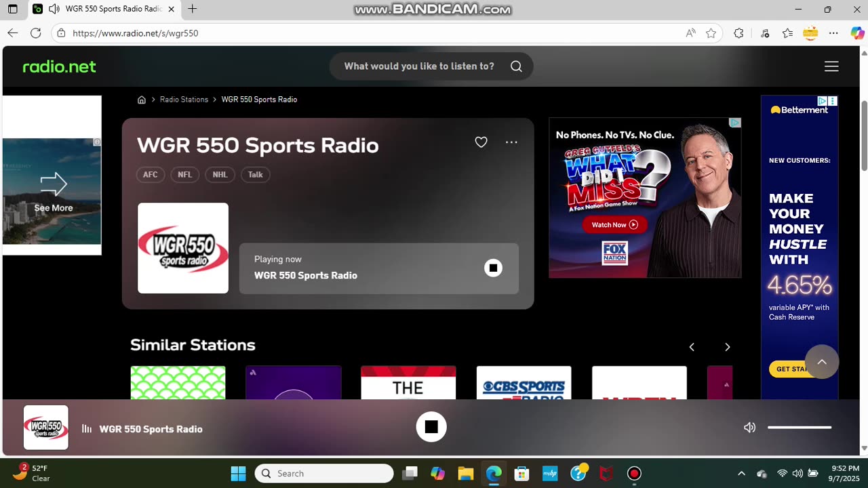Viewport: 868px width, 488px height.
Task: View site information lock icon
Action: (x=61, y=33)
